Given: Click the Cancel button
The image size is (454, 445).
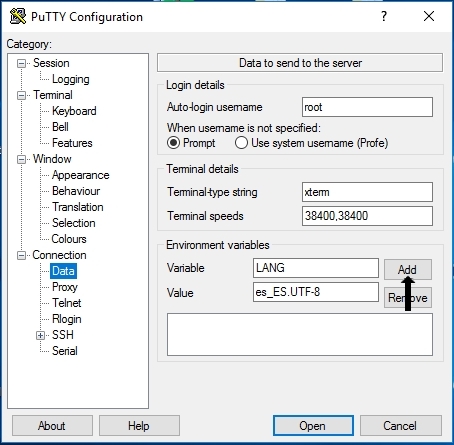Looking at the screenshot, I should pos(401,425).
